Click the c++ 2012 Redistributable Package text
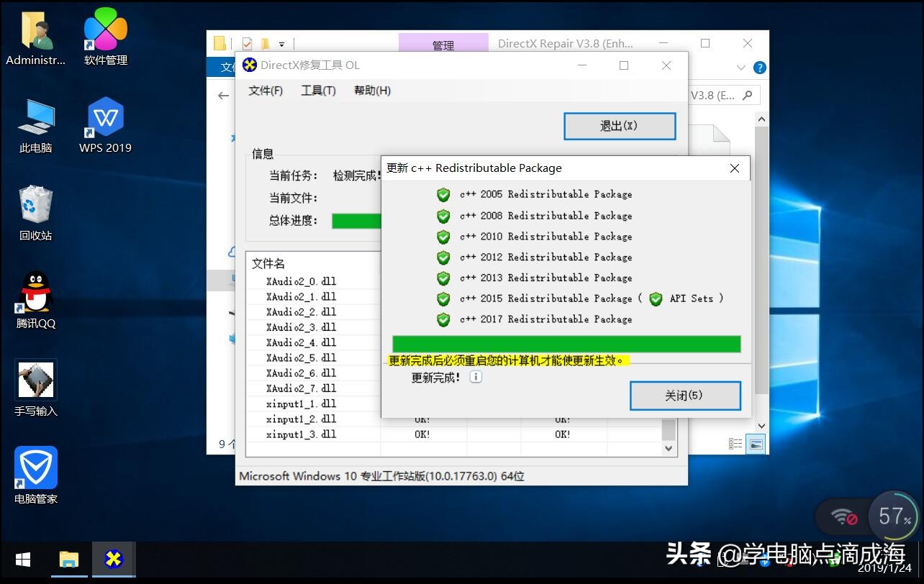 click(546, 257)
